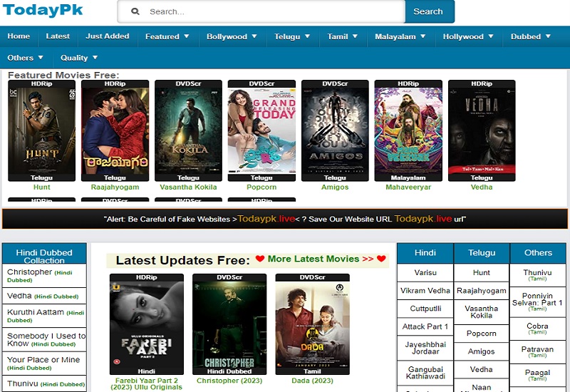
Task: Open the Farebi Yaar latest update poster
Action: 147,324
